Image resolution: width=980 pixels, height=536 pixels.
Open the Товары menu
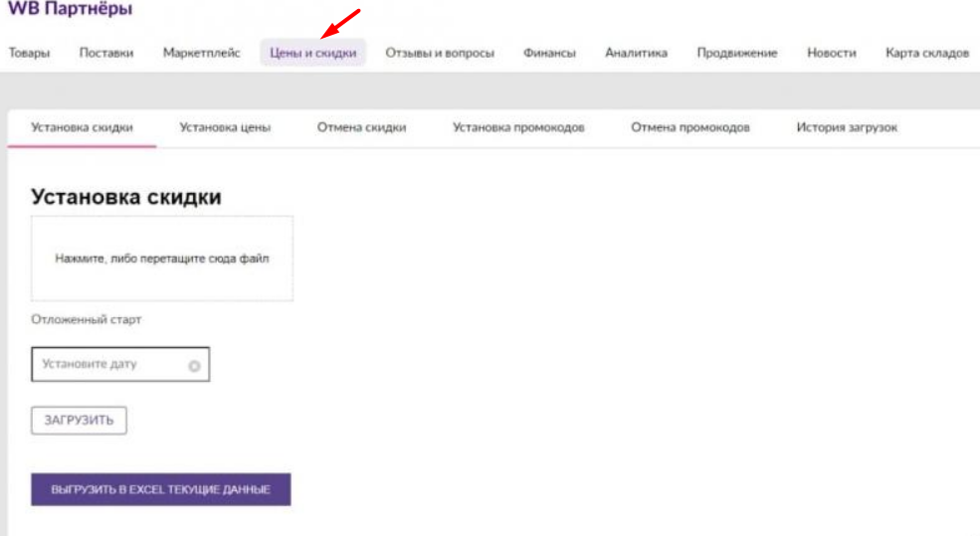(29, 53)
